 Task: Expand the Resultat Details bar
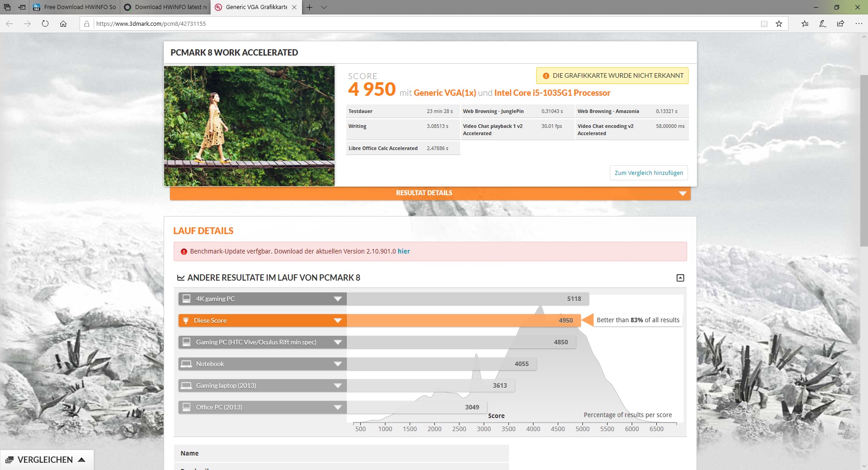[x=430, y=193]
